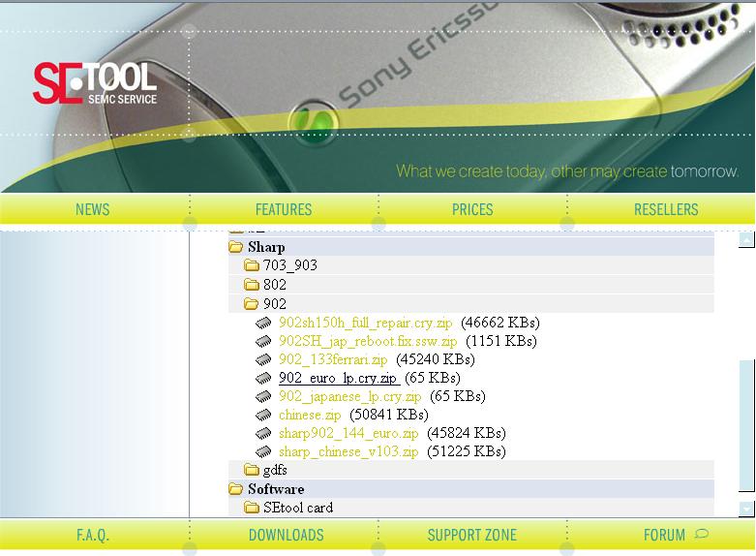This screenshot has height=556, width=756.
Task: Open the NEWS page
Action: (93, 209)
